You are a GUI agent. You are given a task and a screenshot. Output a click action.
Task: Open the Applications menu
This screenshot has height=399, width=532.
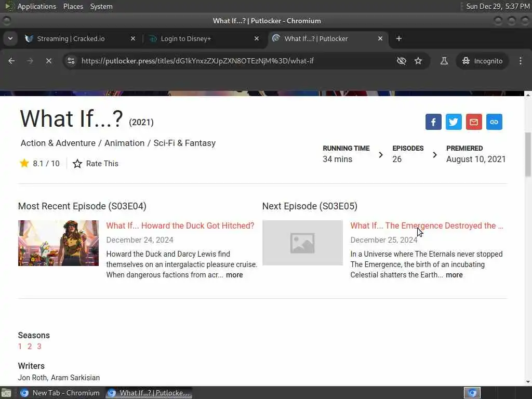[x=37, y=6]
